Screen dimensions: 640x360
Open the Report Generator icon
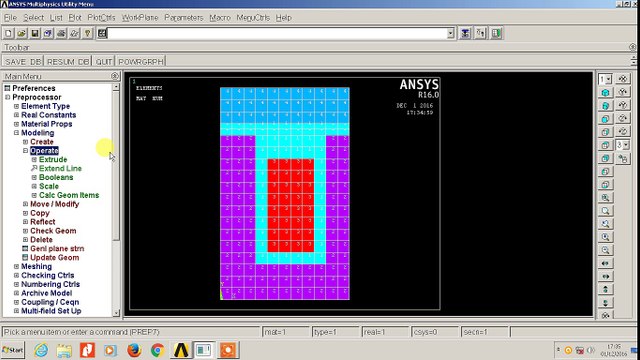(74, 33)
